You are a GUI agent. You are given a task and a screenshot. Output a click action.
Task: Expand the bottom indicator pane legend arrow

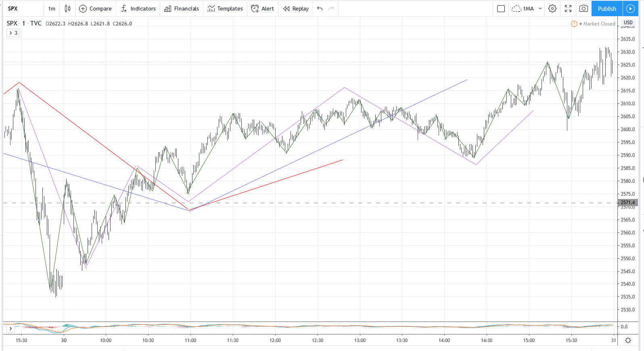[x=10, y=329]
